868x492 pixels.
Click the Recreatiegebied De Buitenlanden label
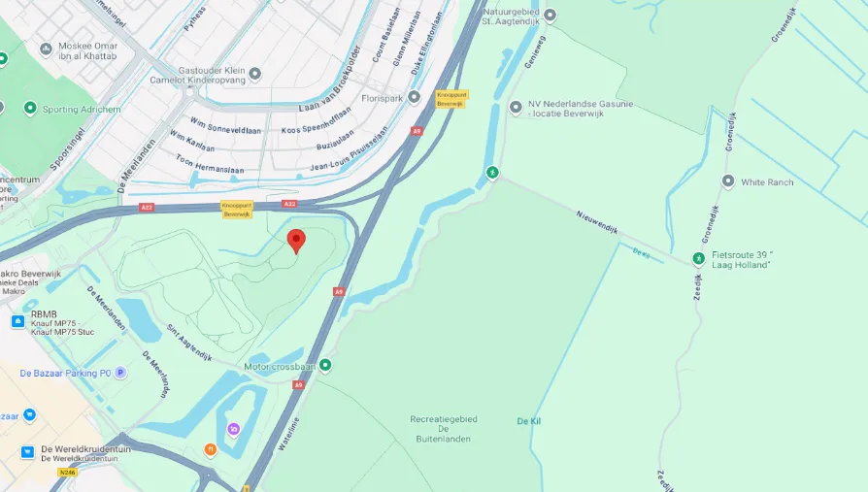(444, 429)
